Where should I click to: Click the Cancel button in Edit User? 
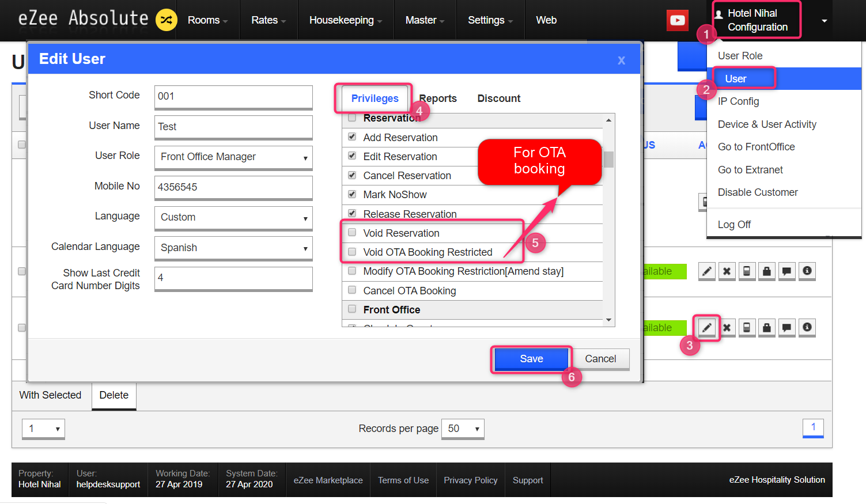pos(600,359)
